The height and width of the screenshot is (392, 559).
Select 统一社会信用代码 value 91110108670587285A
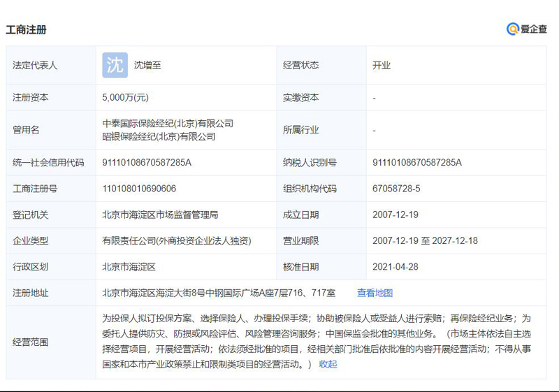click(x=147, y=163)
